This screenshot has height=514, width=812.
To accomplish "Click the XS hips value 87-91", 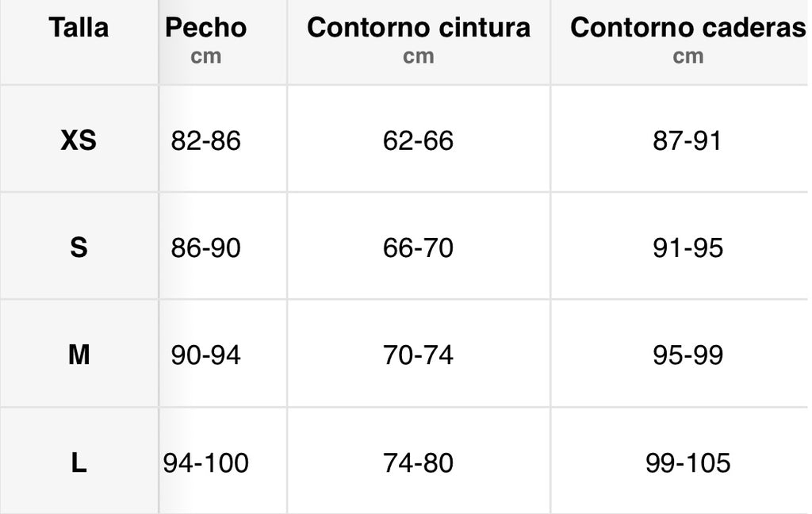I will (688, 140).
